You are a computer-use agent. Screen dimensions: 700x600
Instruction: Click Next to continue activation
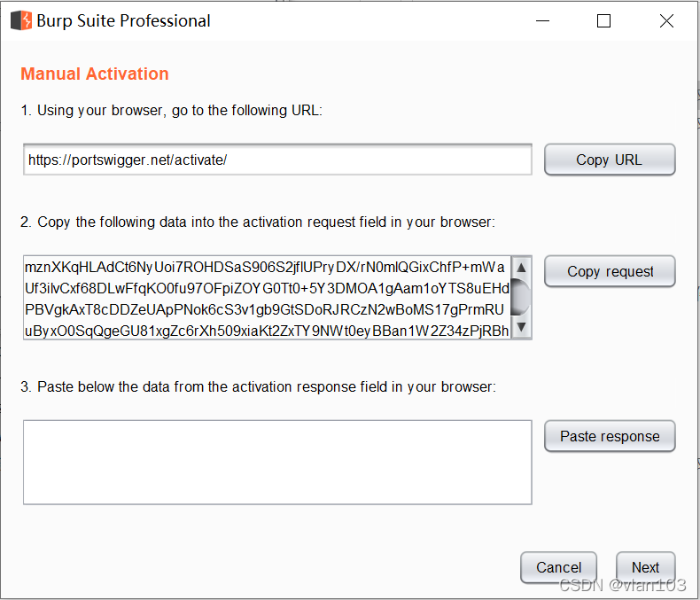pos(646,567)
